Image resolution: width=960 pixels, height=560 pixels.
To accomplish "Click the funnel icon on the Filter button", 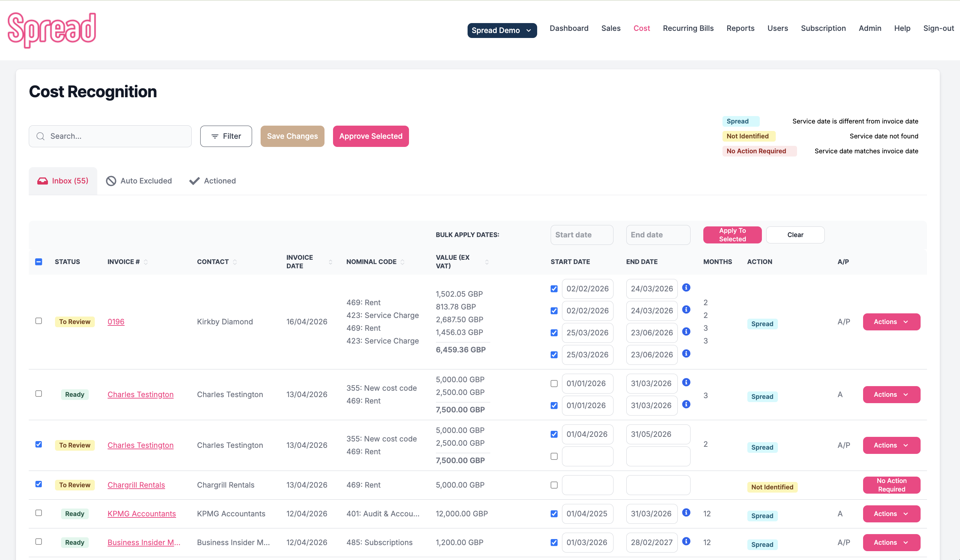I will click(x=215, y=136).
